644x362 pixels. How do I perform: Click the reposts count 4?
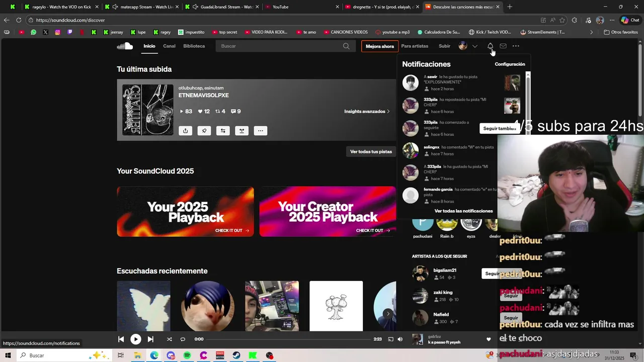pyautogui.click(x=220, y=112)
